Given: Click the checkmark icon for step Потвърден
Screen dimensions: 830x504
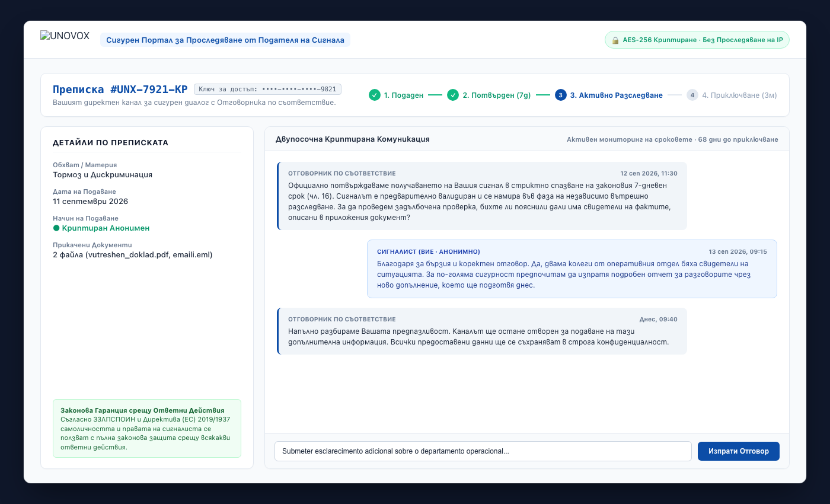Looking at the screenshot, I should click(x=453, y=95).
